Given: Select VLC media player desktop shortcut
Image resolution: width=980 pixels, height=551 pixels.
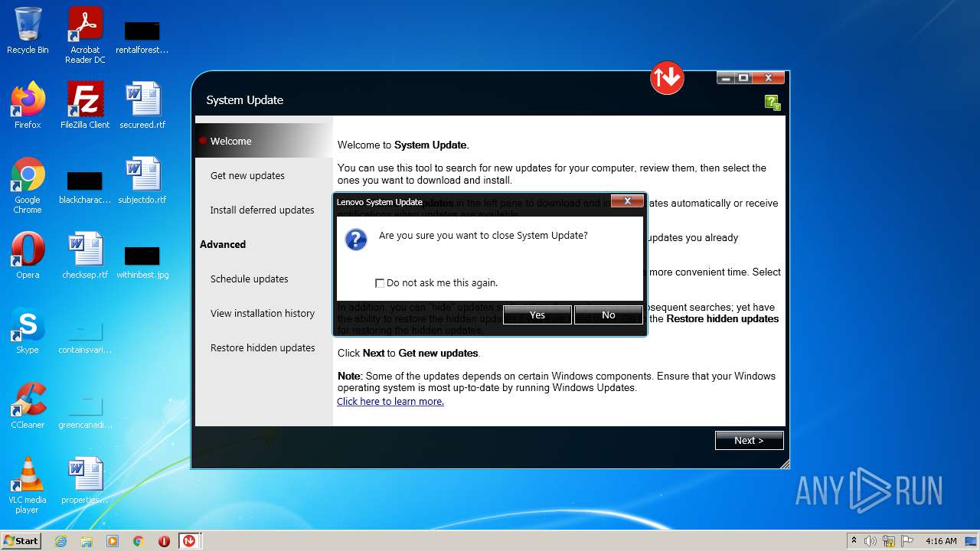Looking at the screenshot, I should [x=28, y=485].
